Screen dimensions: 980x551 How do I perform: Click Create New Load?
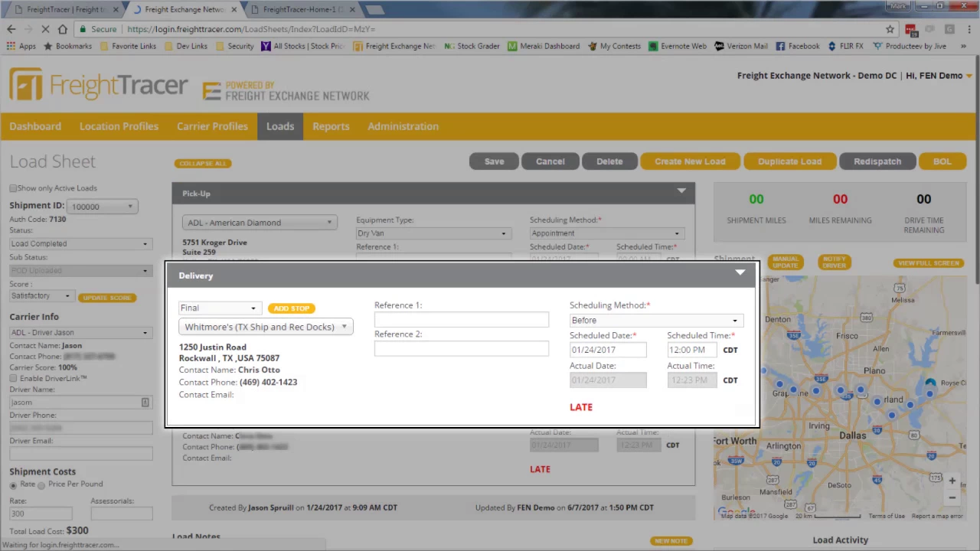point(690,161)
